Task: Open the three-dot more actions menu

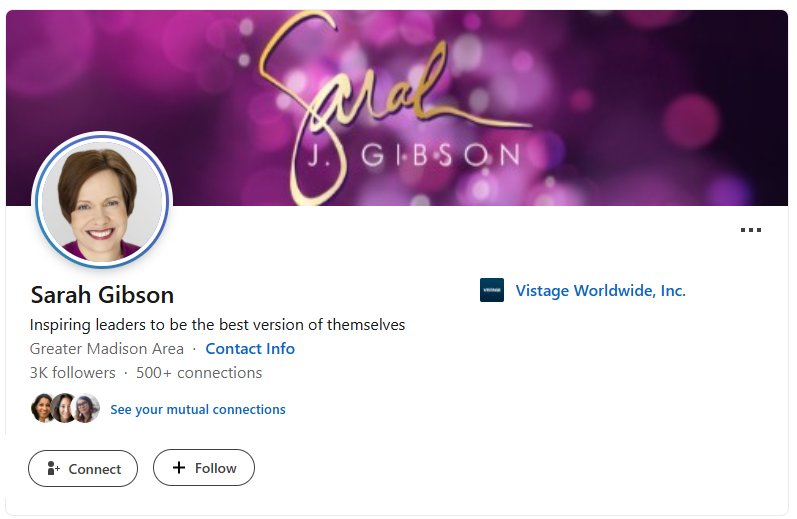Action: coord(751,230)
